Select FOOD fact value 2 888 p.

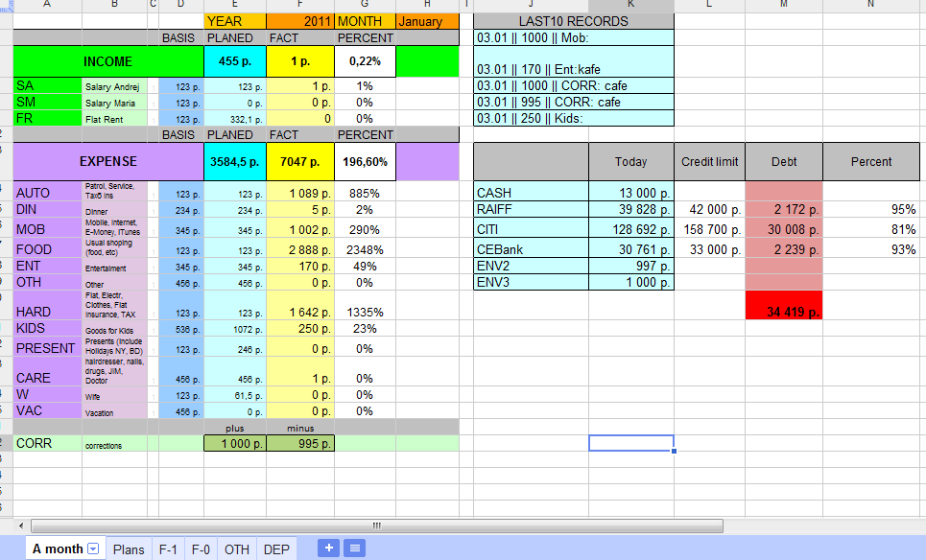[x=300, y=247]
